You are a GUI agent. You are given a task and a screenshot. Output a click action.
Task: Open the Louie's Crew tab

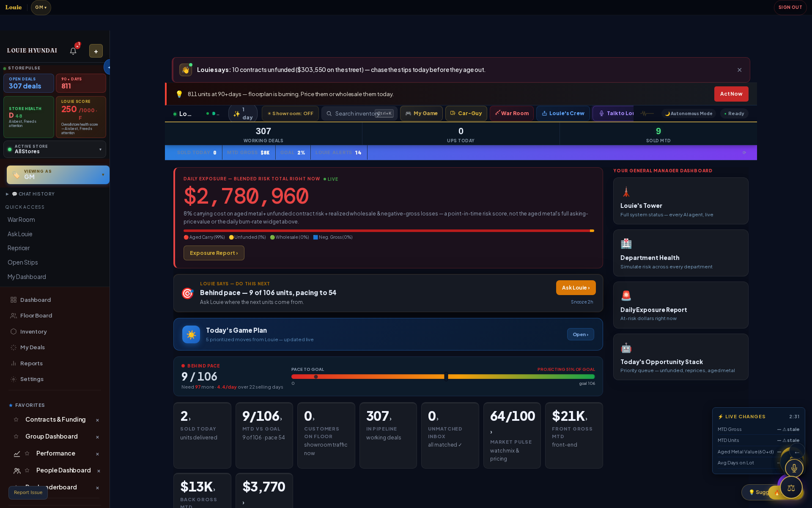click(x=563, y=113)
